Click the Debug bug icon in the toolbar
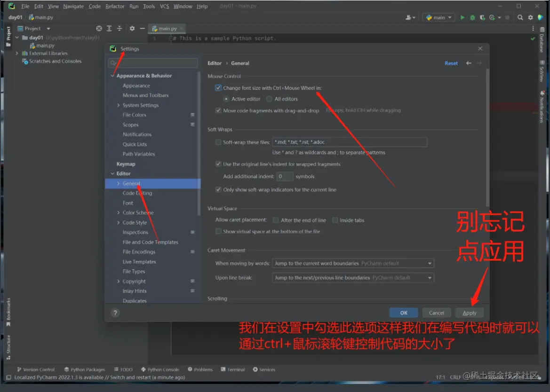 coord(472,17)
